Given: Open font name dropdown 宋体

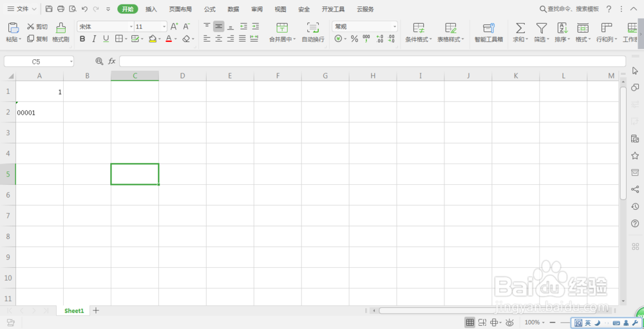Looking at the screenshot, I should point(131,26).
